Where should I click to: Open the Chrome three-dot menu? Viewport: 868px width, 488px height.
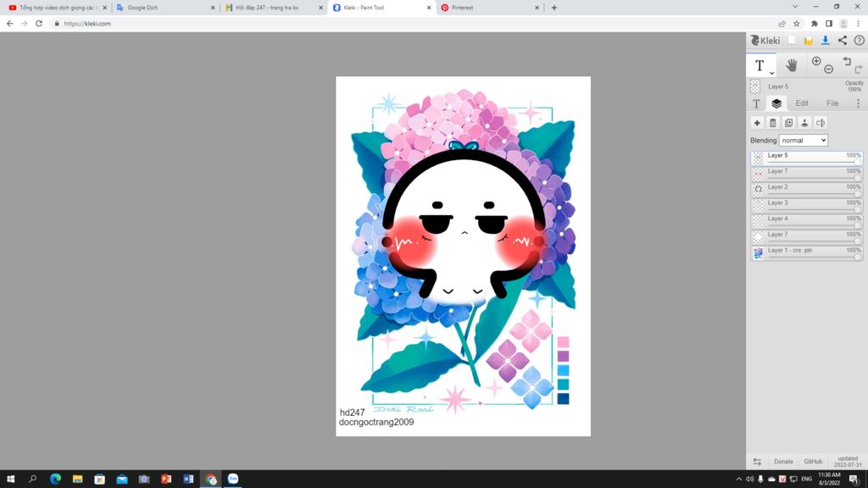click(858, 24)
